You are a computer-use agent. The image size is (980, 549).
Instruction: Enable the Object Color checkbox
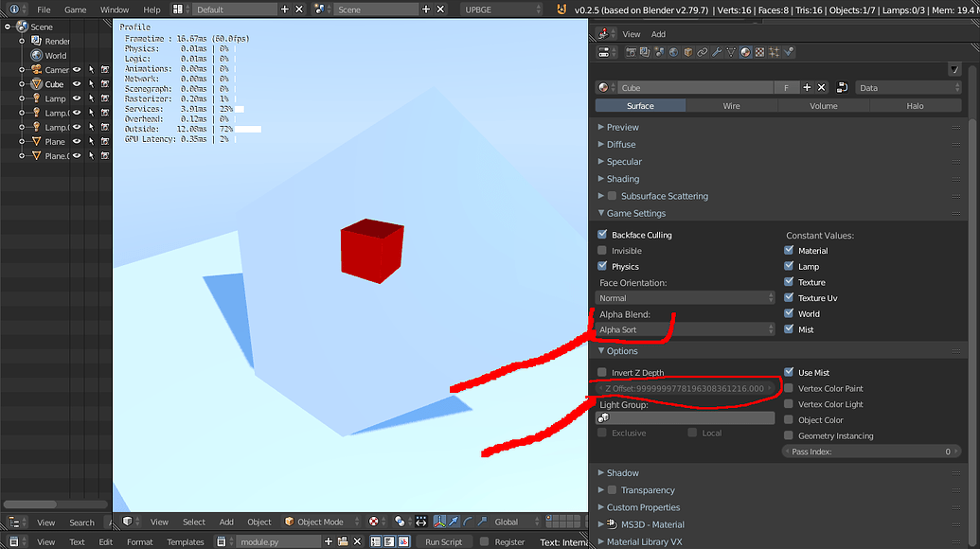tap(789, 419)
